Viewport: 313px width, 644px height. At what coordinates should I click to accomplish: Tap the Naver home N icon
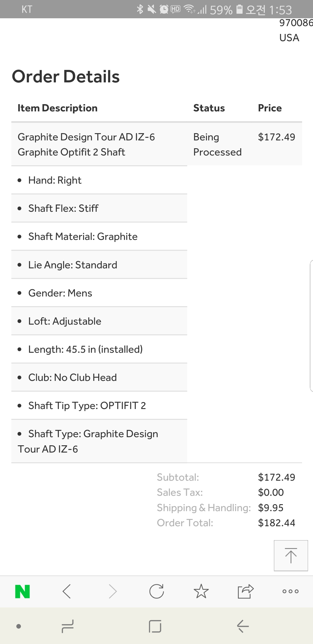pyautogui.click(x=23, y=591)
